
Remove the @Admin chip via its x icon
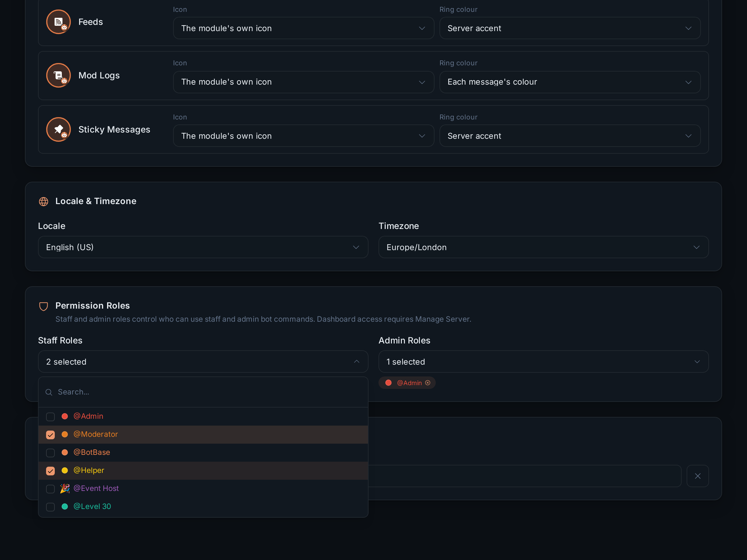[428, 383]
